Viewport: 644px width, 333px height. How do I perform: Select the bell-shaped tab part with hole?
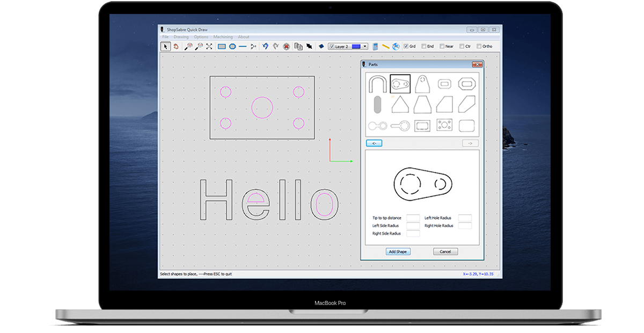point(423,84)
